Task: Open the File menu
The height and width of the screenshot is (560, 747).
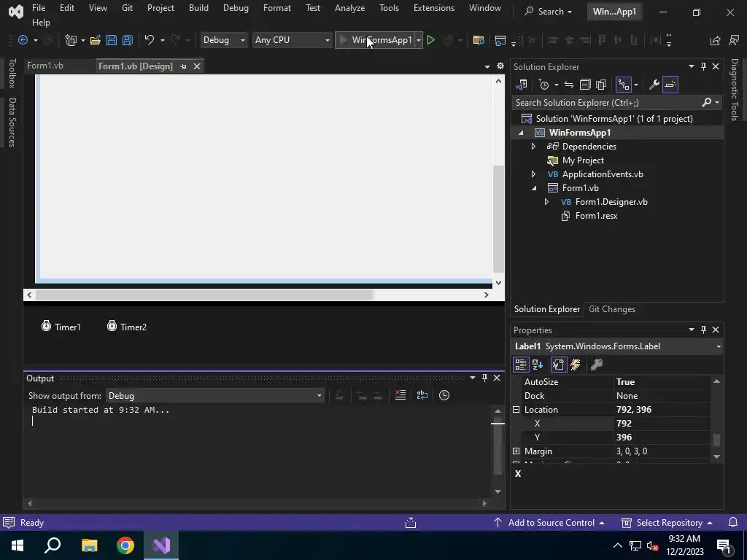Action: (x=39, y=8)
